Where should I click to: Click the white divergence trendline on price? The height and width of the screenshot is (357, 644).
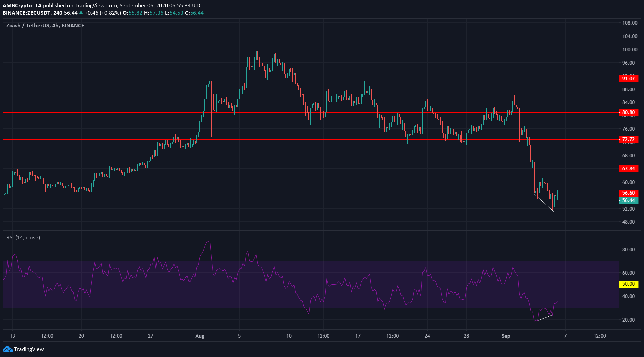pos(544,203)
